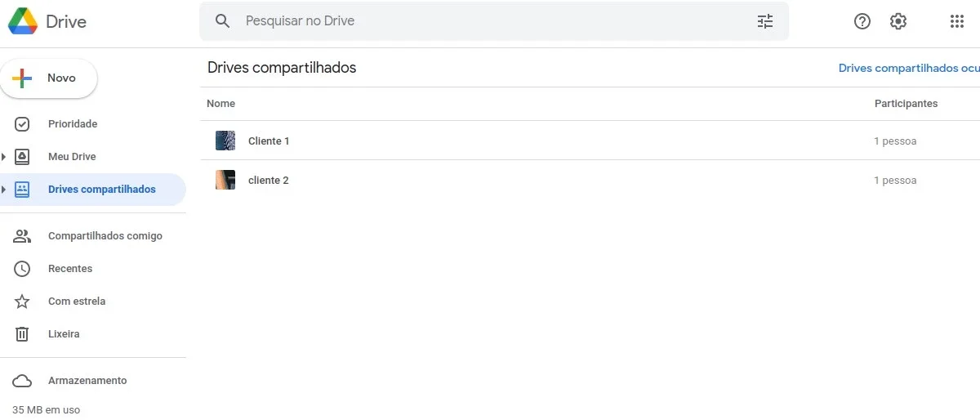Click the Novo button
Viewport: 980px width, 420px height.
(49, 78)
